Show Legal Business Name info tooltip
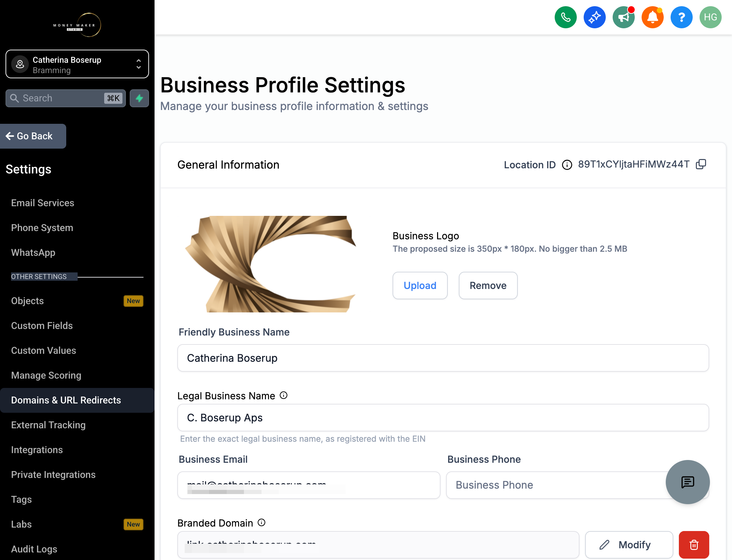The image size is (732, 560). 284,396
